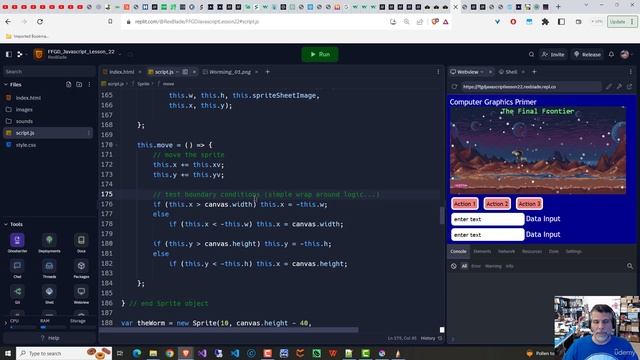This screenshot has width=640, height=360.
Task: Click the Invite button
Action: pos(553,54)
